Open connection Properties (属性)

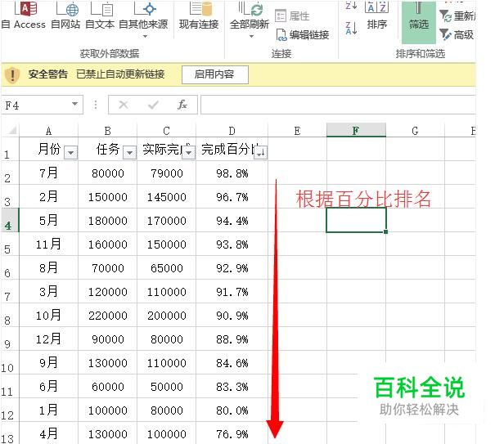point(293,16)
